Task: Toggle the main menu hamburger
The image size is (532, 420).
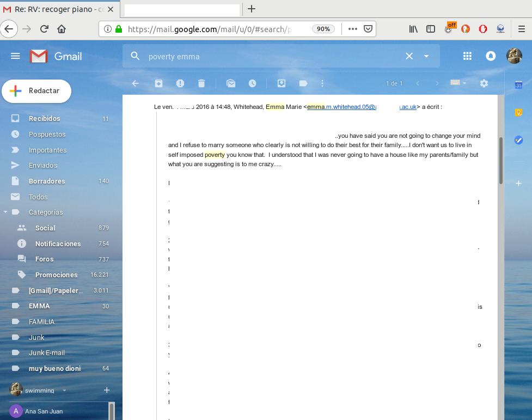Action: (15, 56)
